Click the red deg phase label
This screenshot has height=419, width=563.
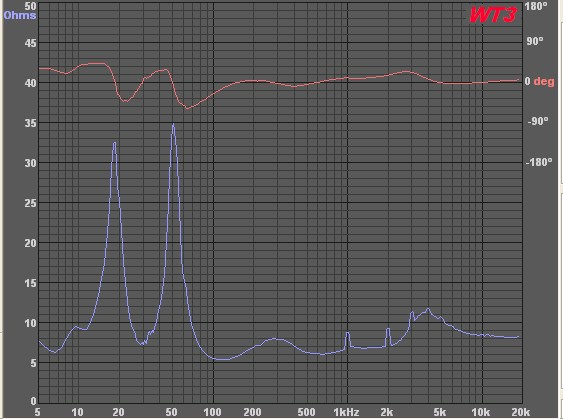click(x=544, y=82)
